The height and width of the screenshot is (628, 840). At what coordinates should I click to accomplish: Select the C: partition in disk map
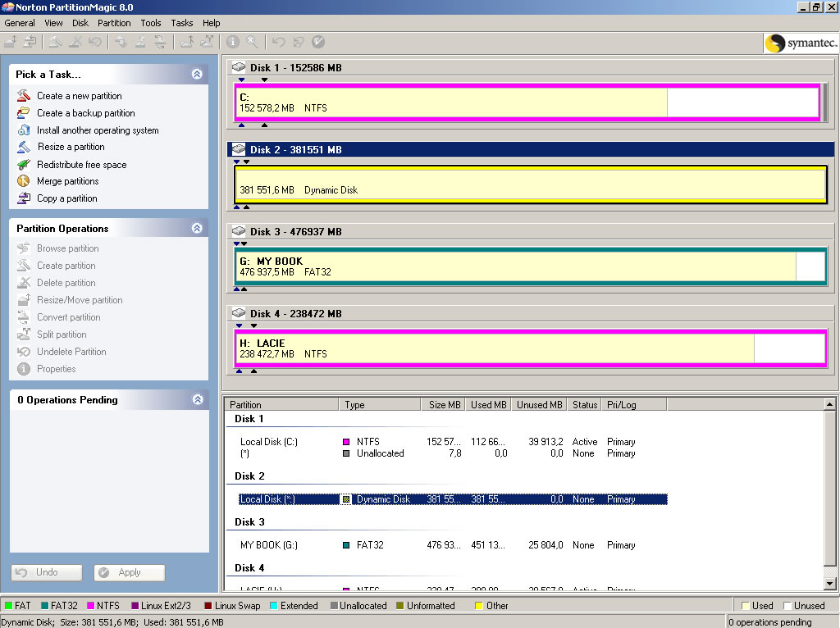(x=527, y=102)
